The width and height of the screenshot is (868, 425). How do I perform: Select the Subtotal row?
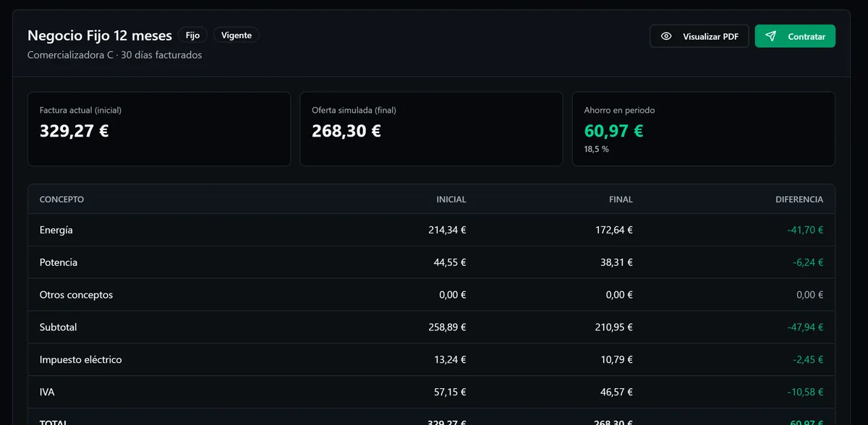coord(431,327)
